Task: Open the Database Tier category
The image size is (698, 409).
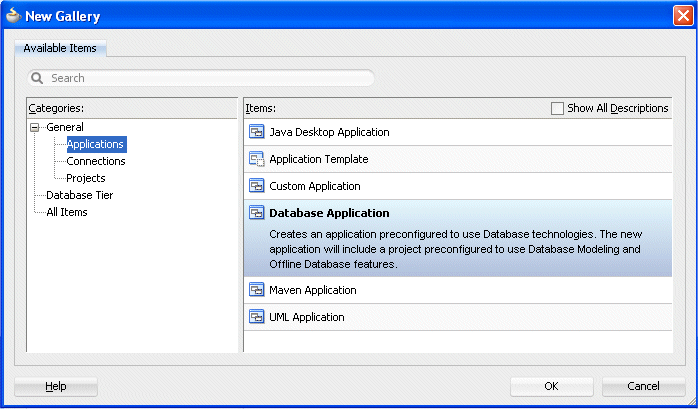Action: coord(79,195)
